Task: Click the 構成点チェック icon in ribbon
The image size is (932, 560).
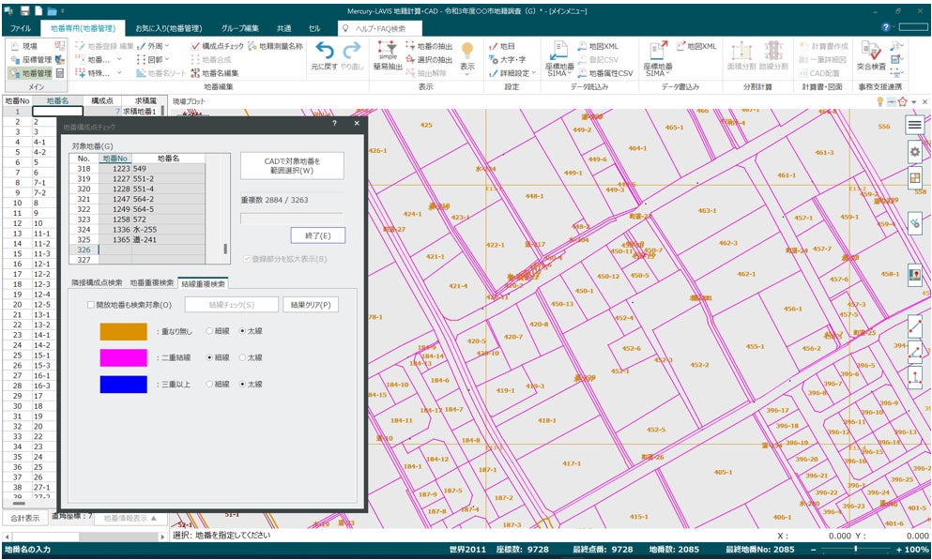Action: click(x=195, y=46)
